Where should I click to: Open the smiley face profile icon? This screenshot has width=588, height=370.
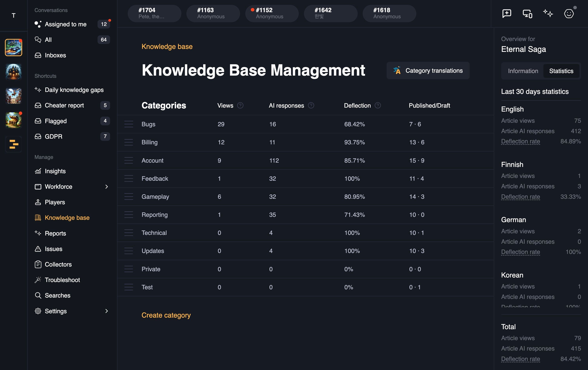(569, 13)
